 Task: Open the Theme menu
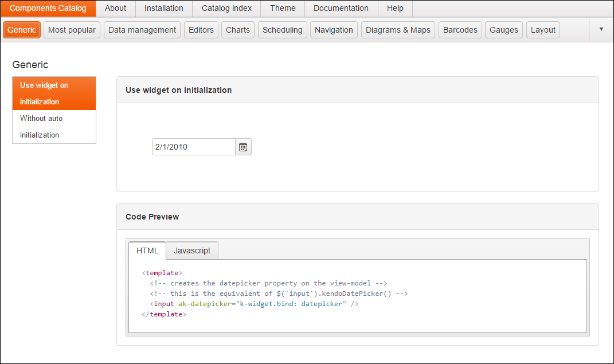click(283, 8)
